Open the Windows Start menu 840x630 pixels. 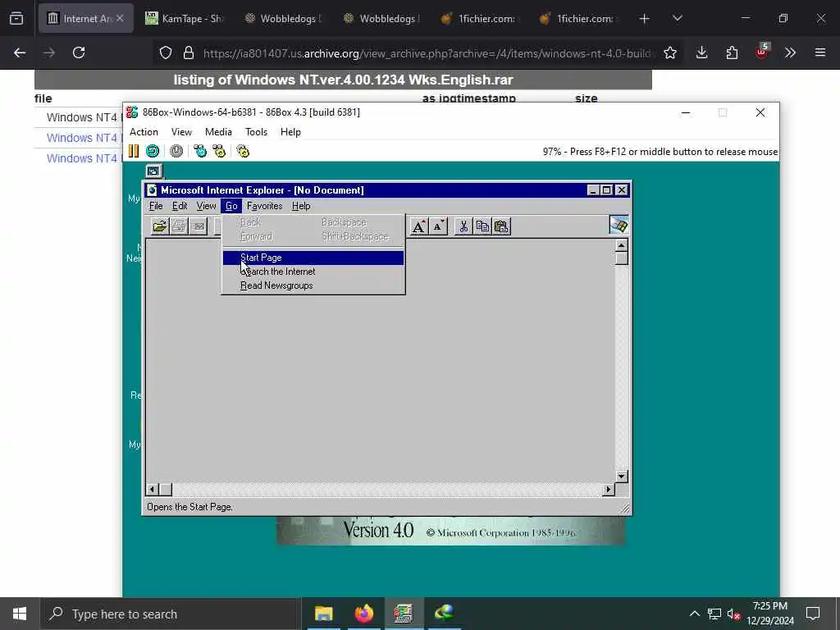(20, 614)
